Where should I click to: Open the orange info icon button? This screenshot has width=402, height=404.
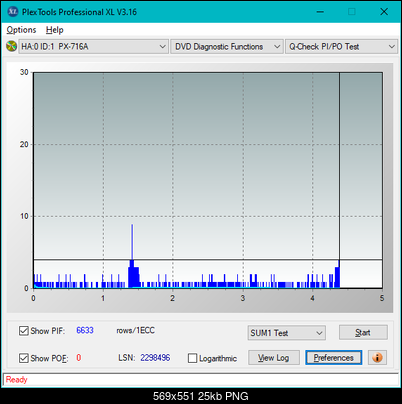point(377,358)
